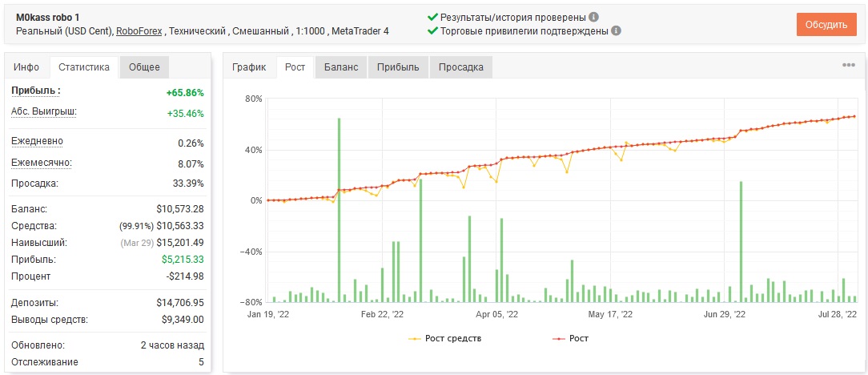Open the Общее tab

click(x=144, y=67)
